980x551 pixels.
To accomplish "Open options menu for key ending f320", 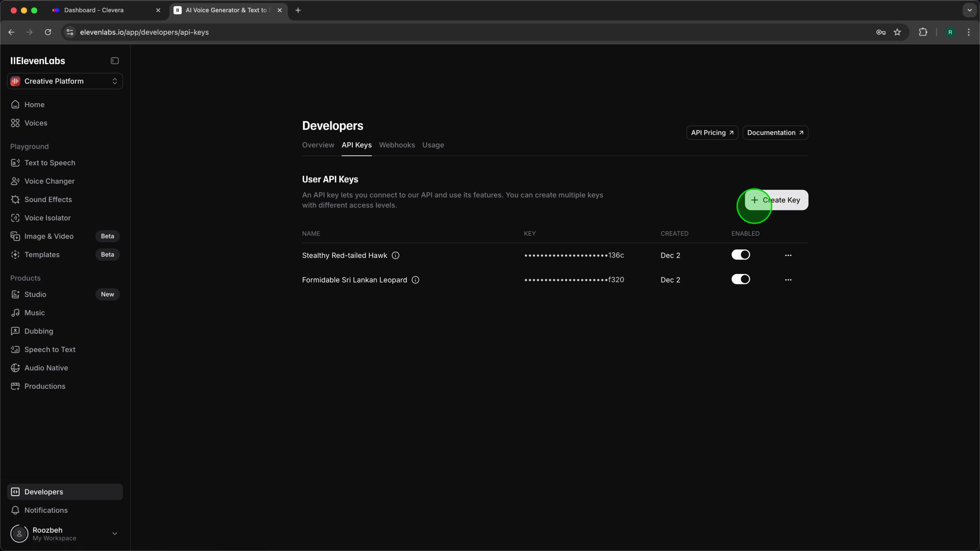I will coord(788,280).
